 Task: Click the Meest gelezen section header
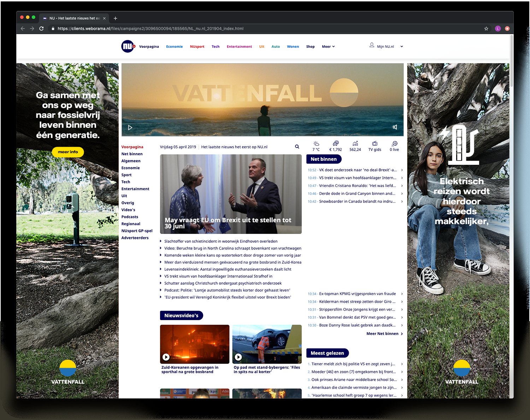pyautogui.click(x=327, y=353)
